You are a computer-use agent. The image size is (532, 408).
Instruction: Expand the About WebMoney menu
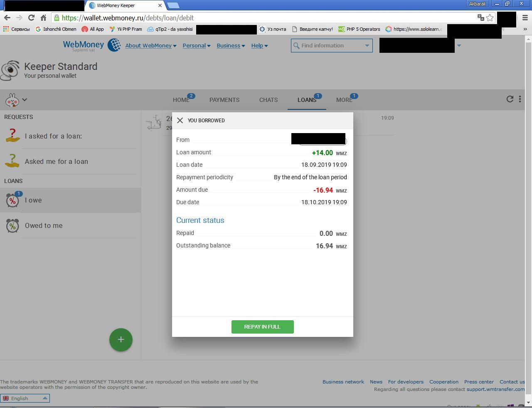(151, 46)
